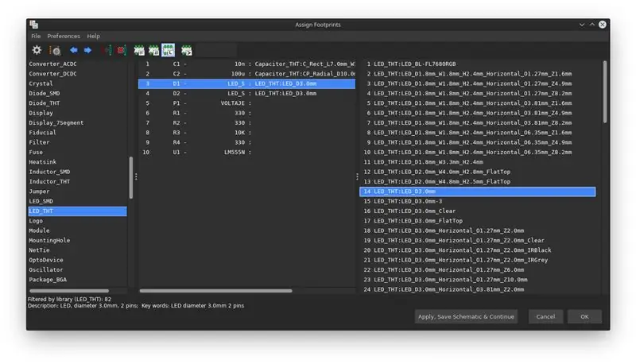Toggle filter by library icon

(169, 50)
